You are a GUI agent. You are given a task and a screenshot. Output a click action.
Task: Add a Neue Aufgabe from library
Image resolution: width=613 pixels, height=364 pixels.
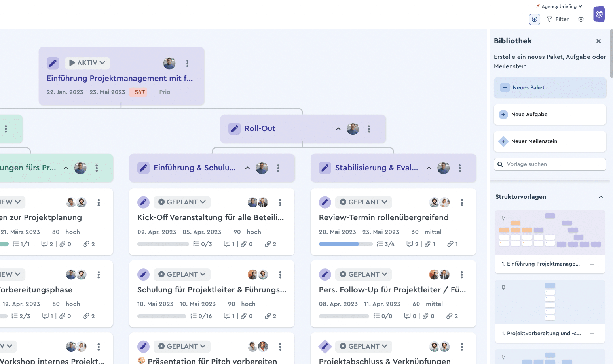tap(550, 115)
